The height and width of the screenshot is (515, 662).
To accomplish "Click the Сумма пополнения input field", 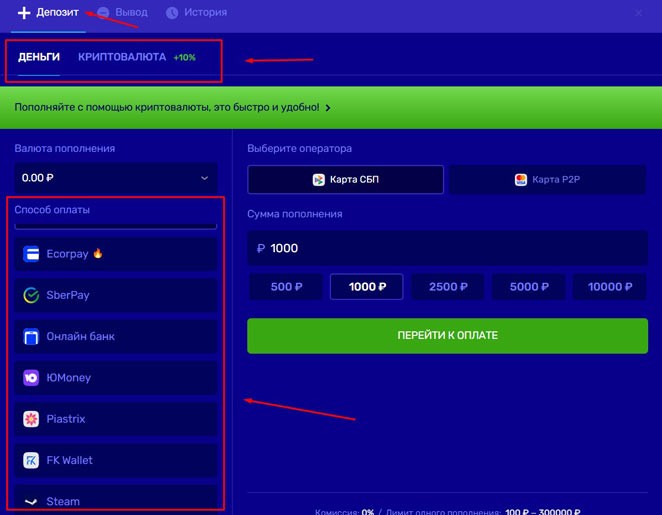I will [447, 248].
